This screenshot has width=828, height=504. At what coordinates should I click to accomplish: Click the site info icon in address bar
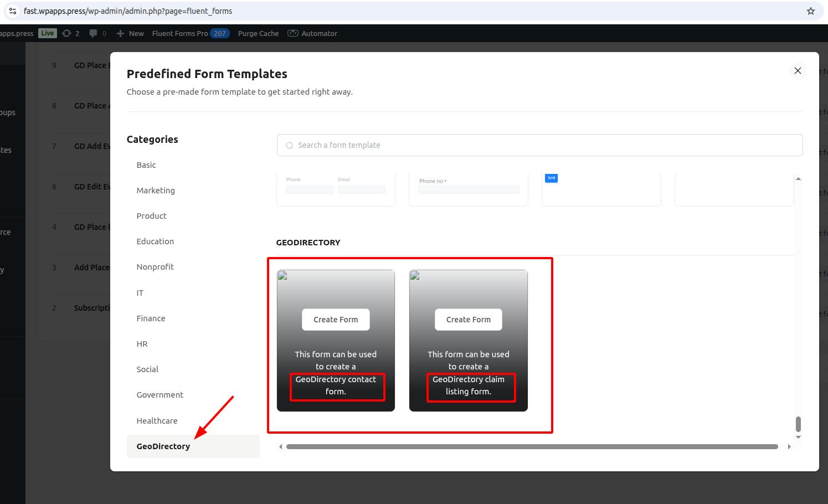13,11
